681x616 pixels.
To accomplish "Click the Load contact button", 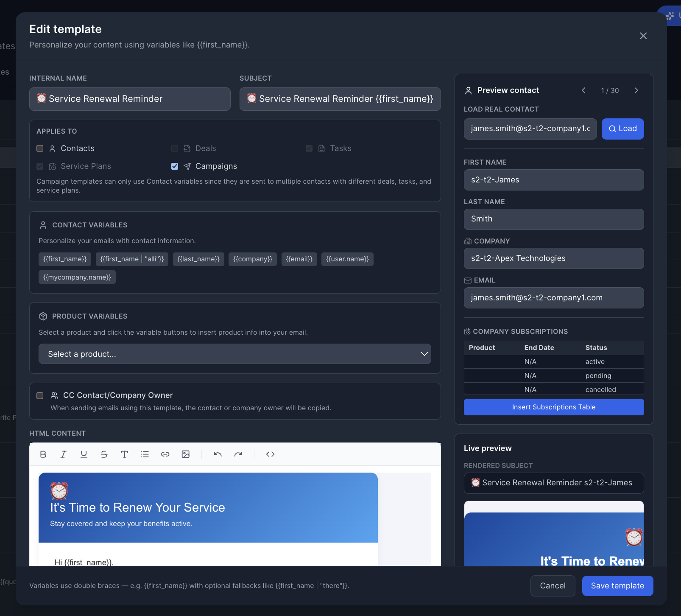I will 622,129.
